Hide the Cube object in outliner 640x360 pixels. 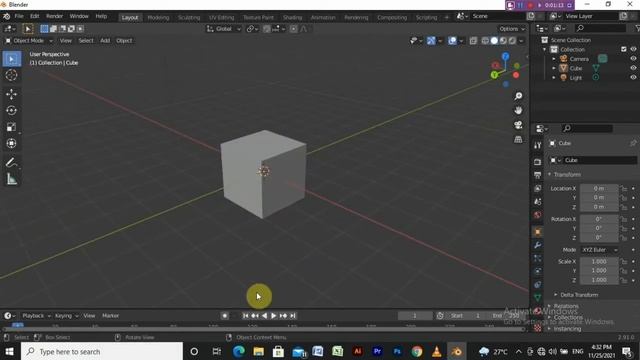[633, 68]
